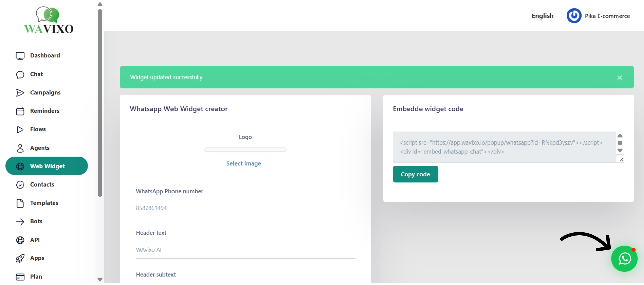644x285 pixels.
Task: Open the English language selector
Action: pyautogui.click(x=542, y=16)
